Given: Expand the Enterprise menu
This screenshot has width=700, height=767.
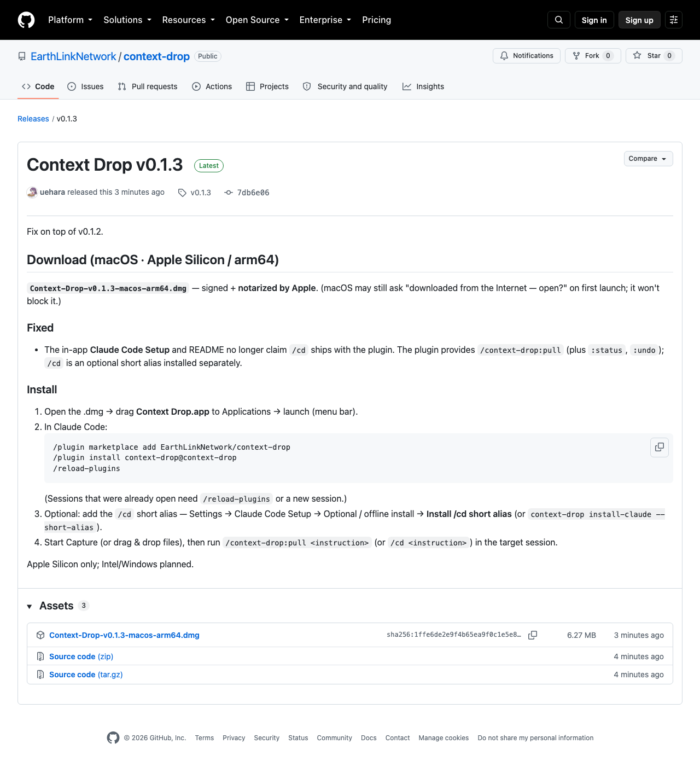Looking at the screenshot, I should coord(325,20).
